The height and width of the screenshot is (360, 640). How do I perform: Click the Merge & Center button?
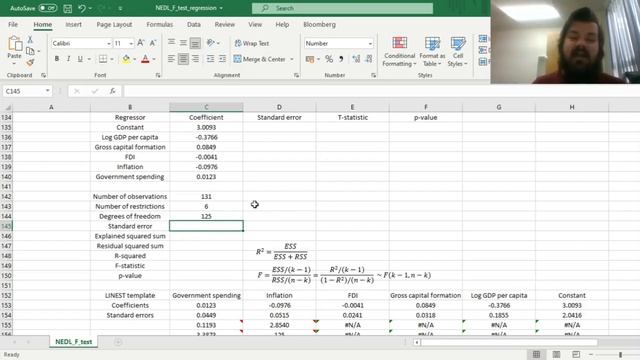(260, 59)
